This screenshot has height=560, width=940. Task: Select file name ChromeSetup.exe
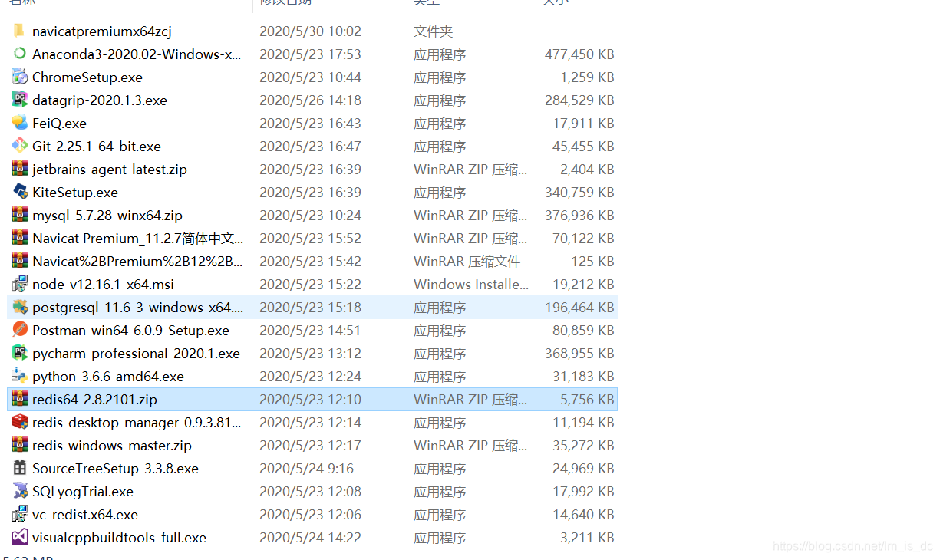click(87, 77)
